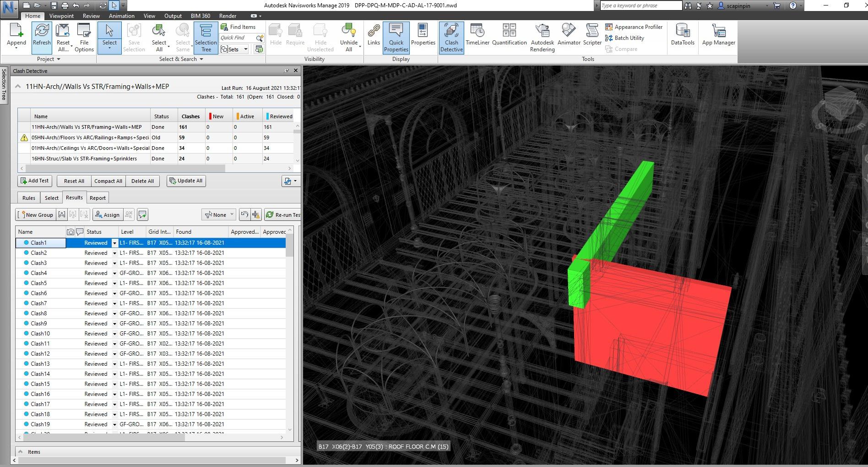Image resolution: width=868 pixels, height=467 pixels.
Task: Open the Rules tab in Clash Detective
Action: pos(29,198)
